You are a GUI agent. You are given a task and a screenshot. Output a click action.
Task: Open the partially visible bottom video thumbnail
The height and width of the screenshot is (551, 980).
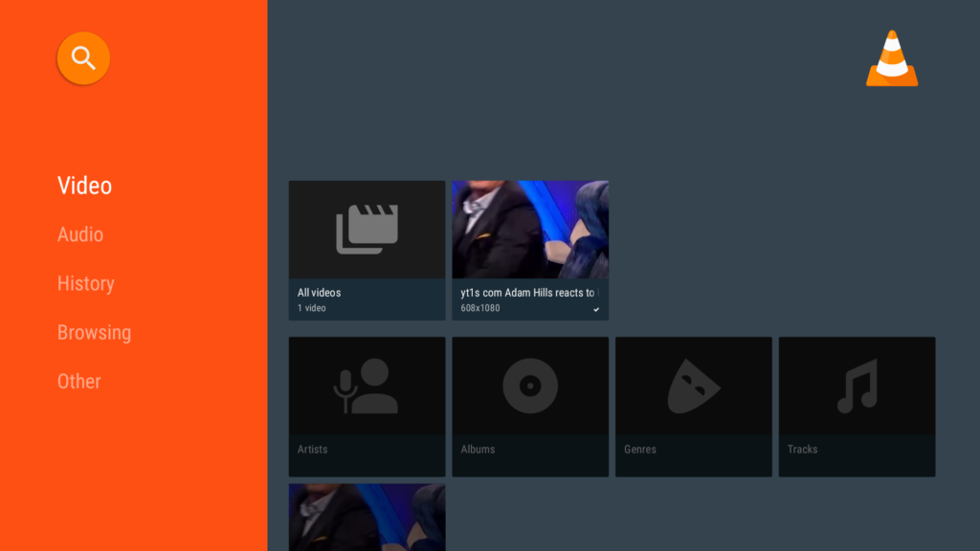tap(367, 518)
